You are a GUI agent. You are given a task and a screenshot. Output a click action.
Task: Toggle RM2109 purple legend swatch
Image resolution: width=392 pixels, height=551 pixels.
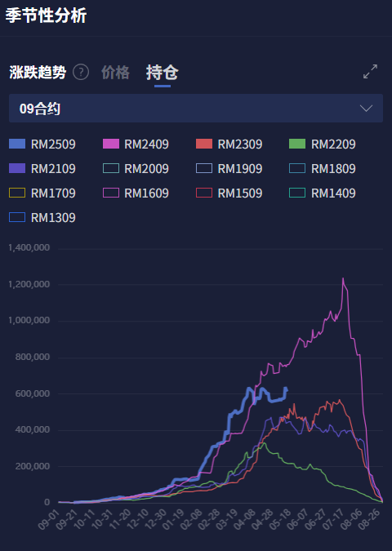click(x=17, y=169)
